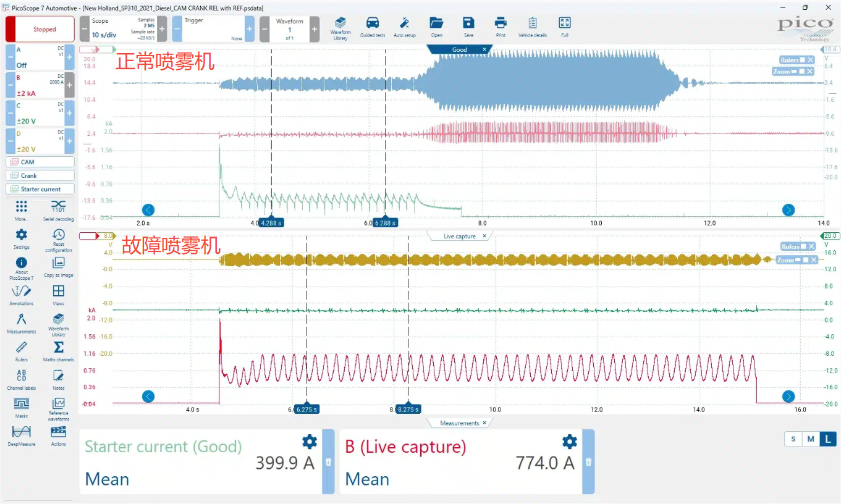This screenshot has width=841, height=504.
Task: Open settings for Starter current (Good) measurement
Action: tap(310, 441)
